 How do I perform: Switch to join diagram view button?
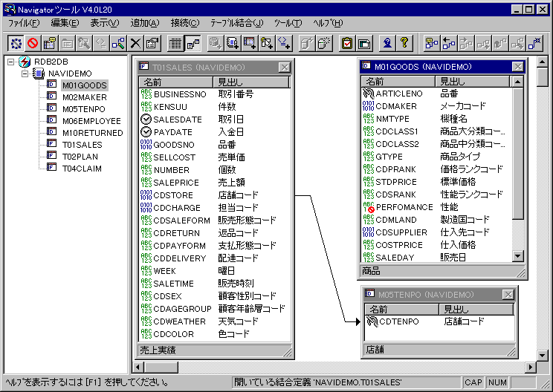point(193,43)
